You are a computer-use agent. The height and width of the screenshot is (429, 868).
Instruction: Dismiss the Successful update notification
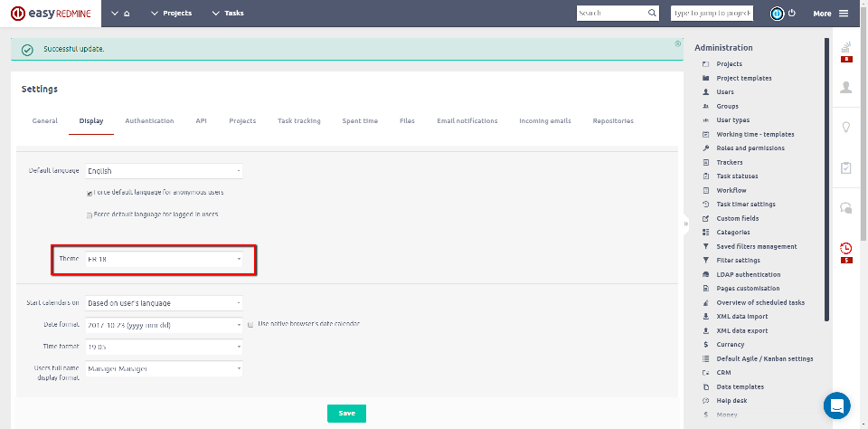click(x=677, y=43)
